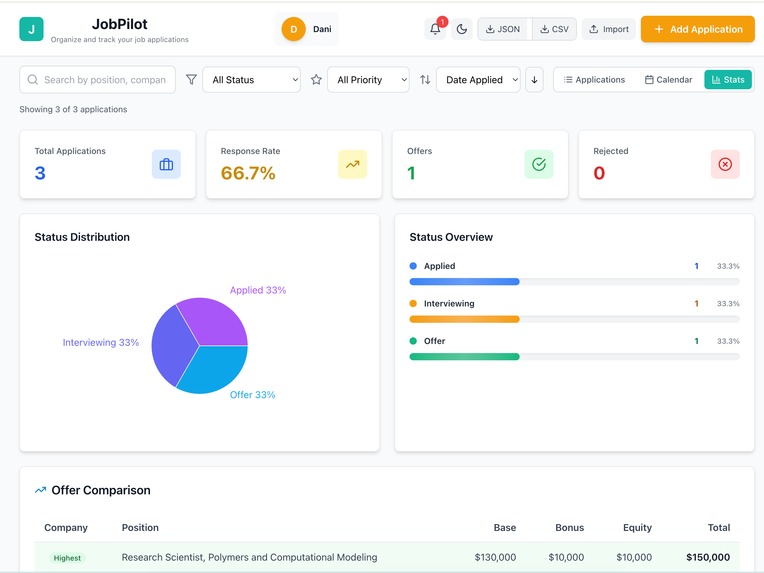The height and width of the screenshot is (573, 764).
Task: Click the green JobPilot J logo
Action: [31, 29]
